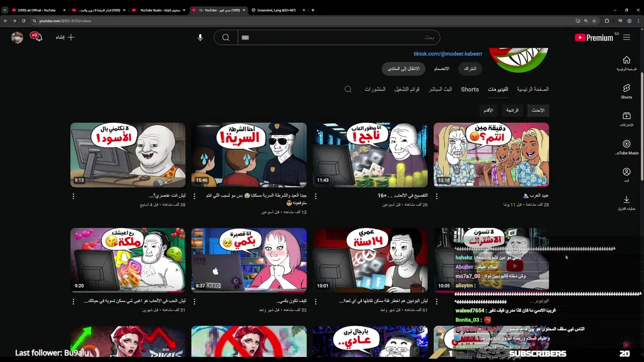This screenshot has height=362, width=644.
Task: Click the browser Forward arrow
Action: pyautogui.click(x=14, y=21)
